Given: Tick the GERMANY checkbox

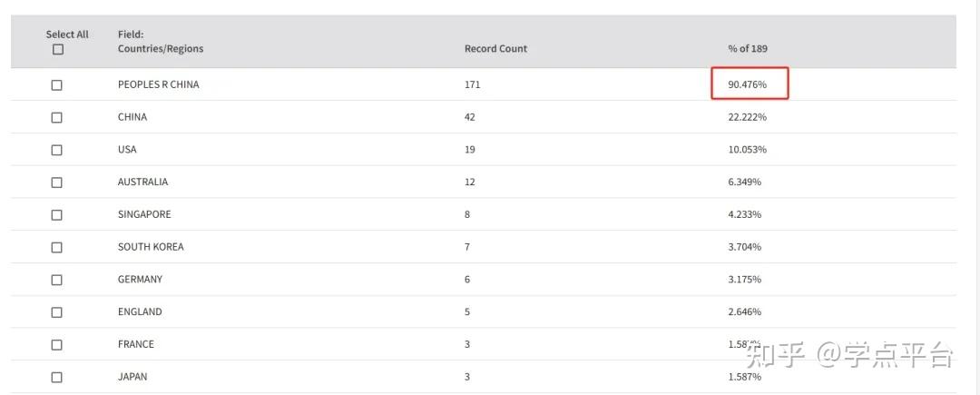Looking at the screenshot, I should pyautogui.click(x=57, y=280).
